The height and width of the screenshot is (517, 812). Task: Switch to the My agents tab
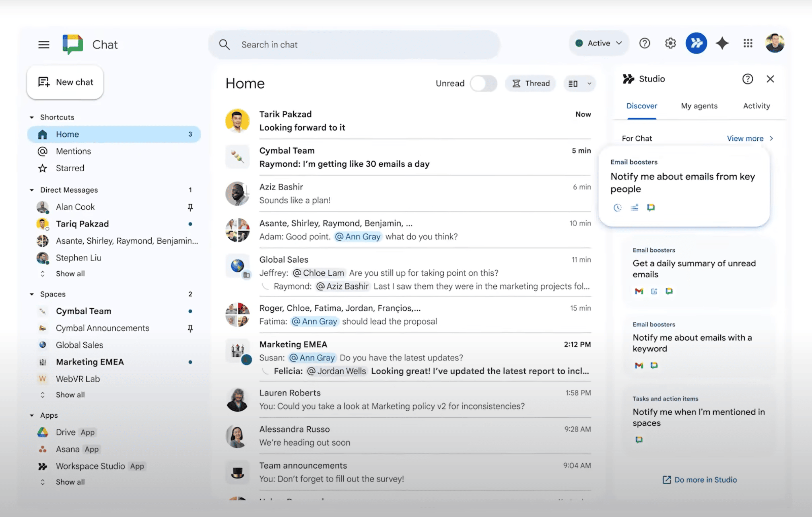[699, 106]
